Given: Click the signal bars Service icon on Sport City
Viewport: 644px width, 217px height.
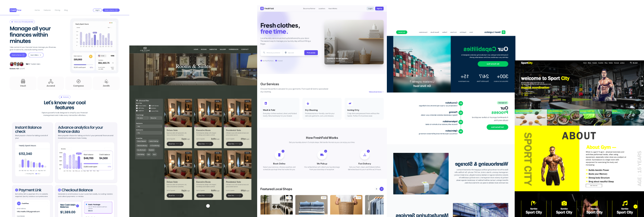Looking at the screenshot, I should (x=594, y=203).
